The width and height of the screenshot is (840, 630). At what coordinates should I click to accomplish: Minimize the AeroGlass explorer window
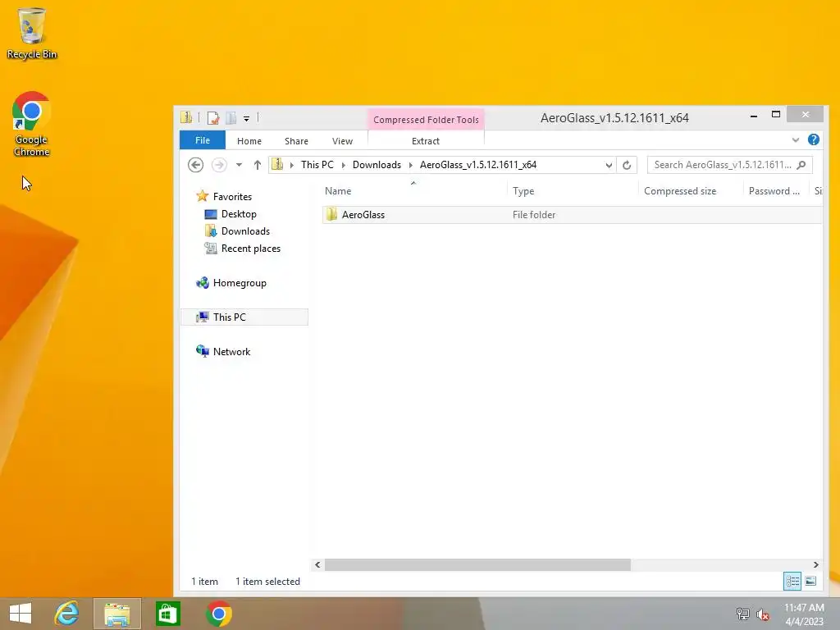754,115
